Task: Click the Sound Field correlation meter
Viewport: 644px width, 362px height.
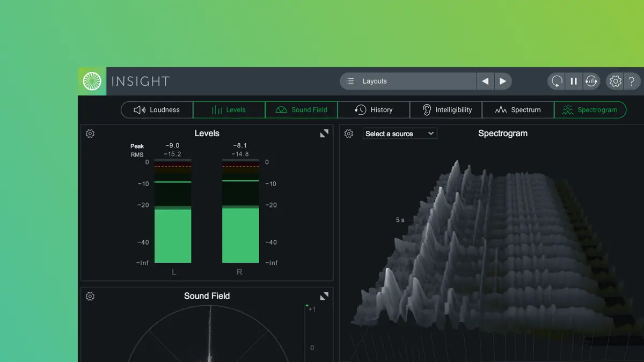Action: point(307,334)
